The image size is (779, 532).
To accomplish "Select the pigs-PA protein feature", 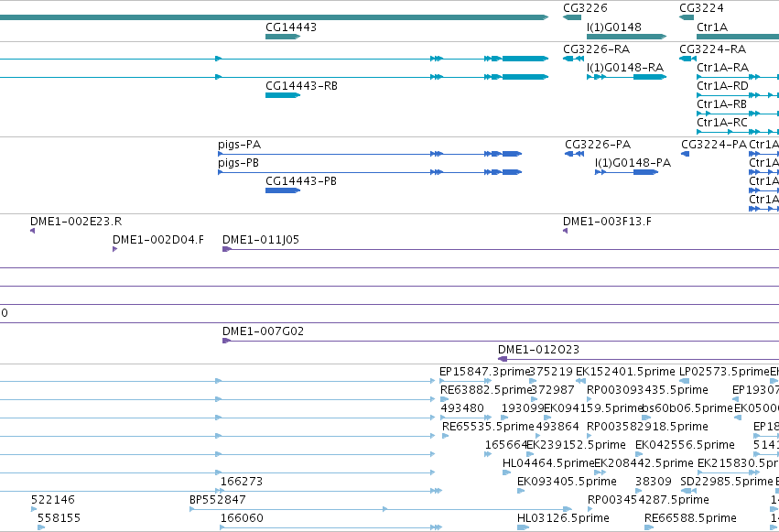I will pos(370,154).
